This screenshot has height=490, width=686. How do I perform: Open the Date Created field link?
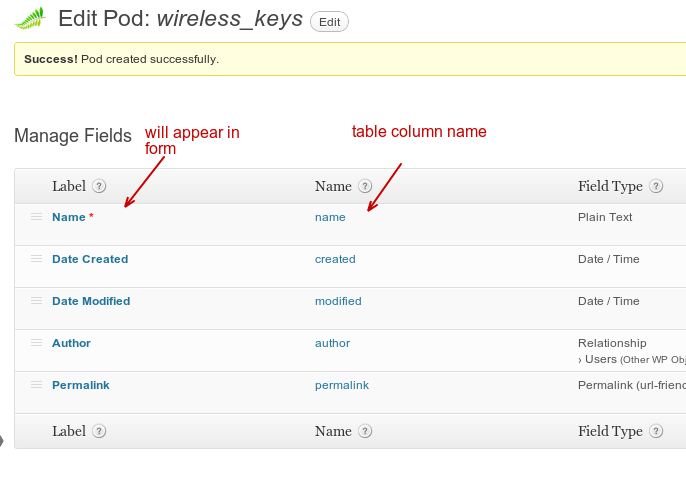tap(90, 259)
